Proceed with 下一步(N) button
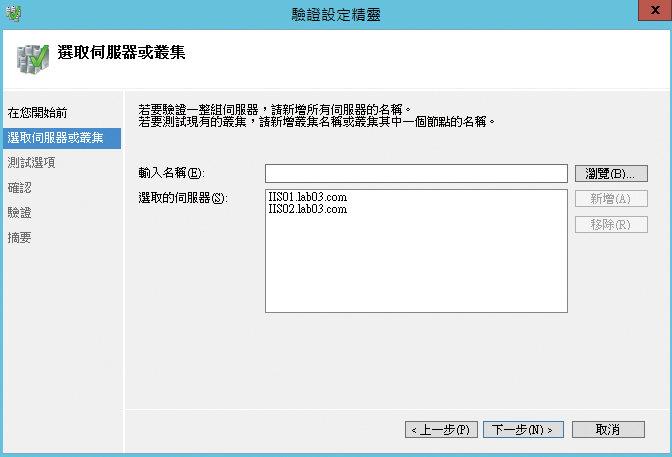 click(x=523, y=430)
